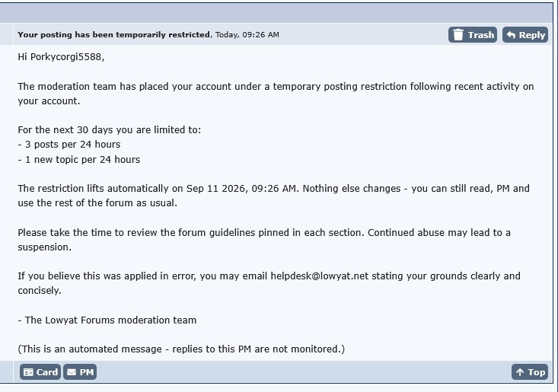Click the 'Today, 09:26 AM' timestamp

(247, 34)
